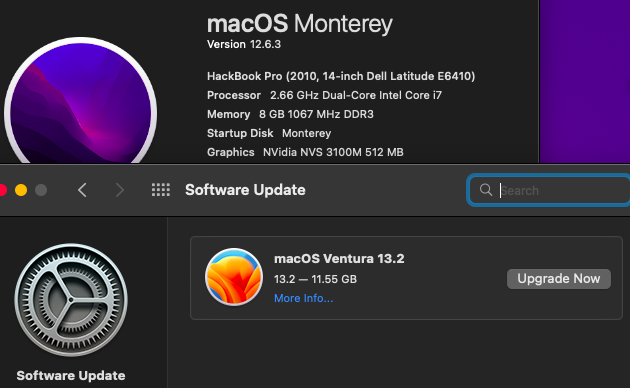Screen dimensions: 630x388
Task: Click the Memory 8 GB line
Action: pyautogui.click(x=290, y=114)
